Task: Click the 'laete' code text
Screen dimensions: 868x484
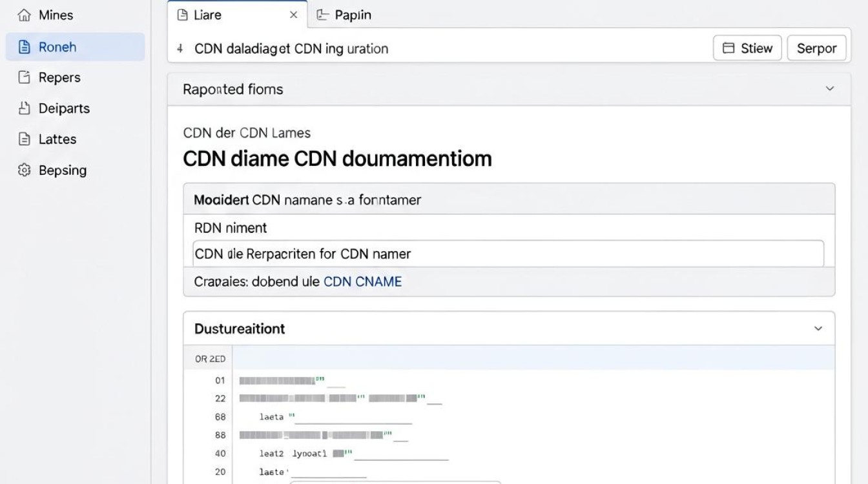Action: (271, 472)
